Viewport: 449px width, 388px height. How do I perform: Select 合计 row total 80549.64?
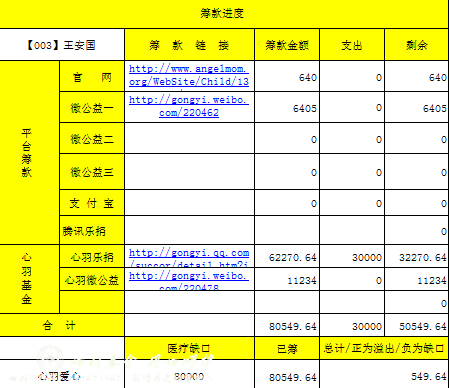pos(287,325)
